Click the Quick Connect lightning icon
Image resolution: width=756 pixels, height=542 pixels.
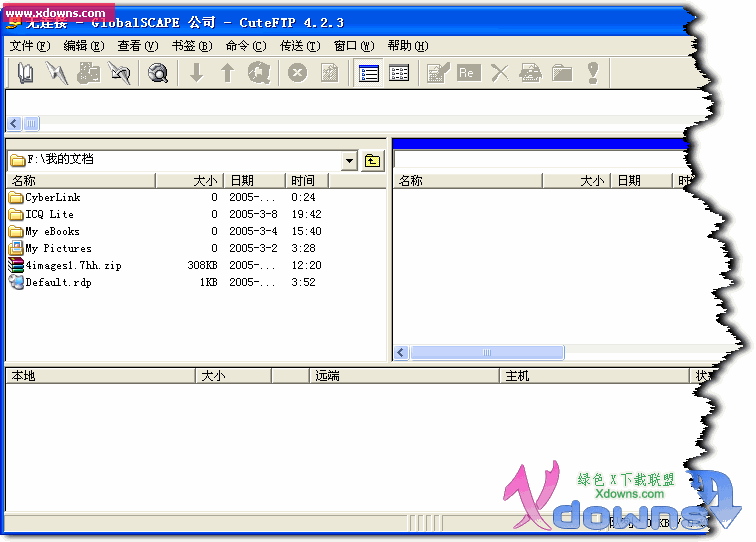56,73
